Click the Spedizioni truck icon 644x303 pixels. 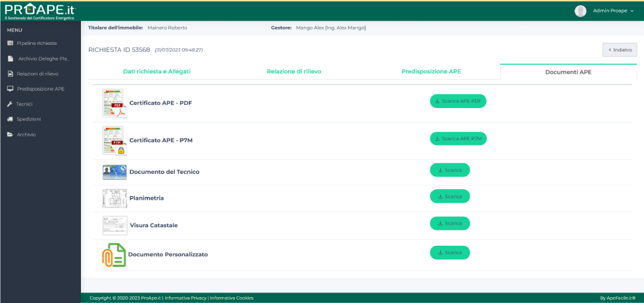coord(10,119)
